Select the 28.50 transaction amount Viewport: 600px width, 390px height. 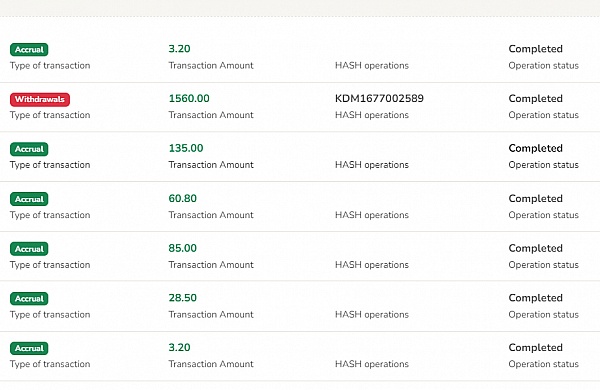point(183,298)
